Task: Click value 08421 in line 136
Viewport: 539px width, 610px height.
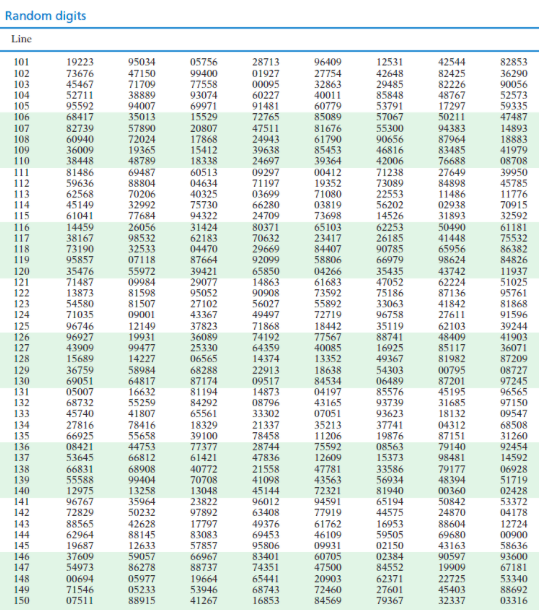Action: click(80, 447)
